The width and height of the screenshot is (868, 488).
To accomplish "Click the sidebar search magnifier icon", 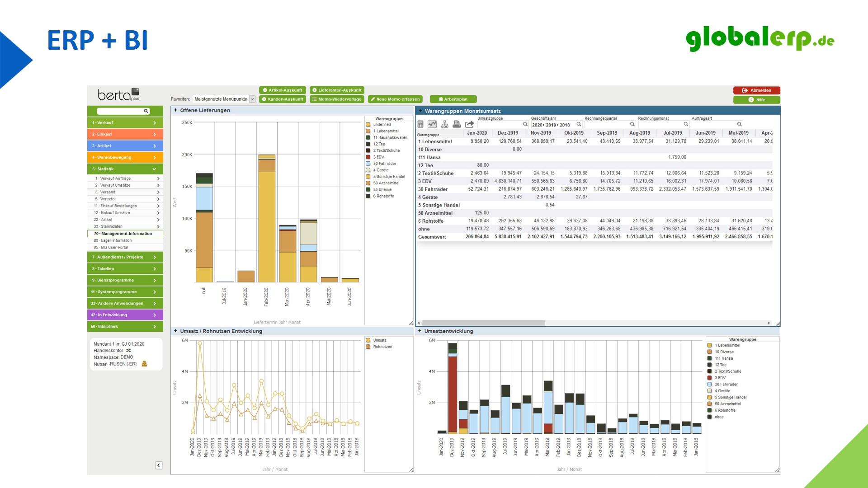I will click(x=146, y=111).
